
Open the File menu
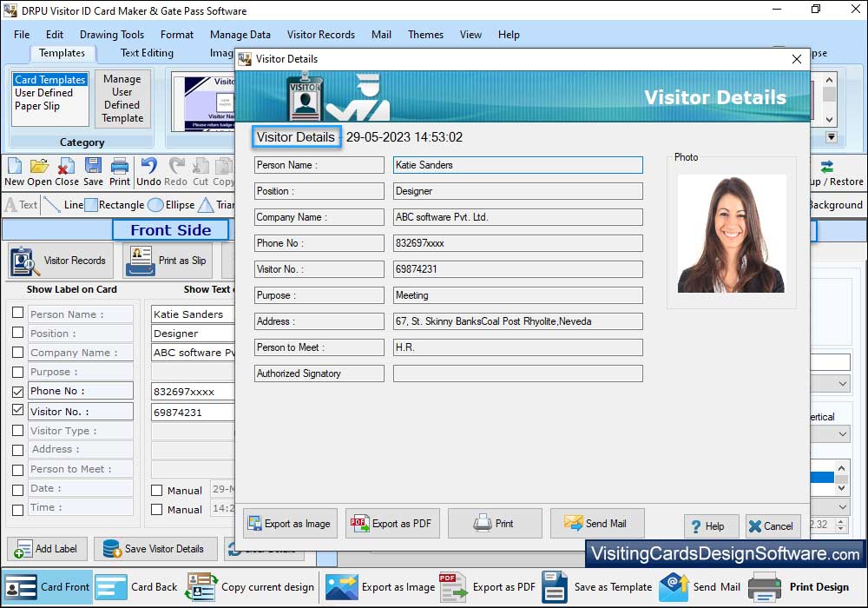[22, 35]
